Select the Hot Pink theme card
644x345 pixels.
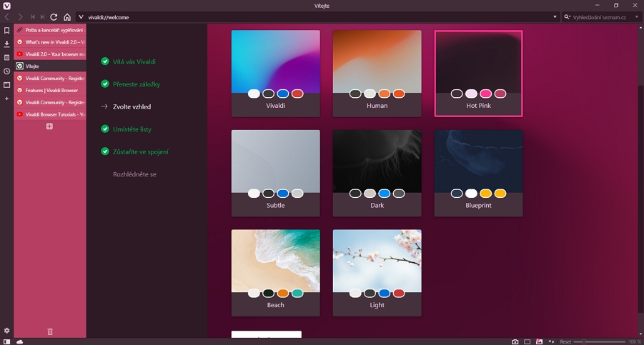pos(478,74)
